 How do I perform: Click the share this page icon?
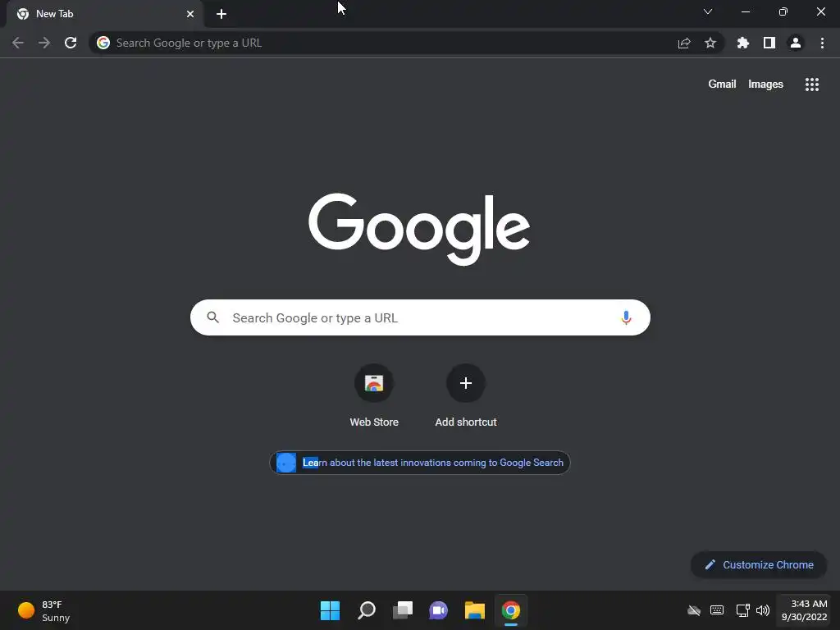[x=684, y=43]
